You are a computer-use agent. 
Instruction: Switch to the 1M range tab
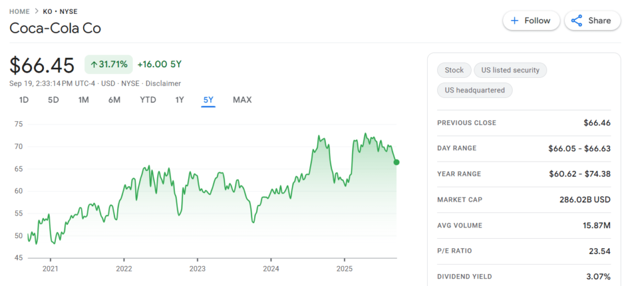point(84,100)
